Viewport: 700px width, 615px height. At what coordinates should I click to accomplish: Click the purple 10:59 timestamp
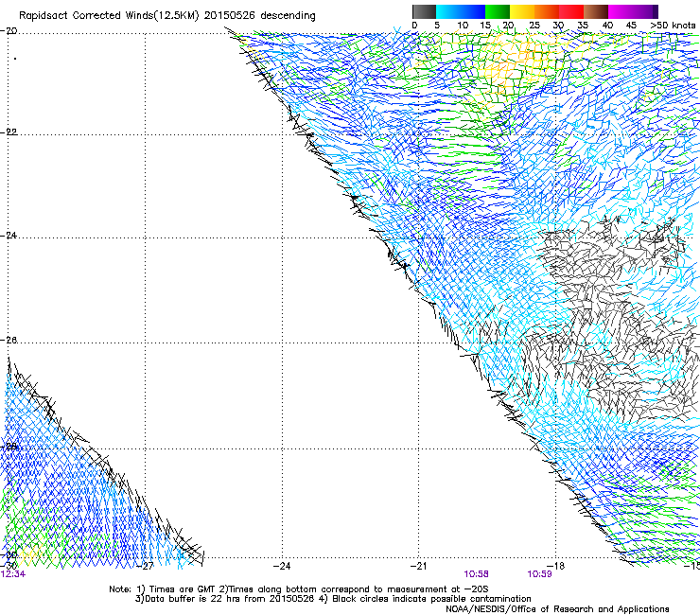coord(539,574)
